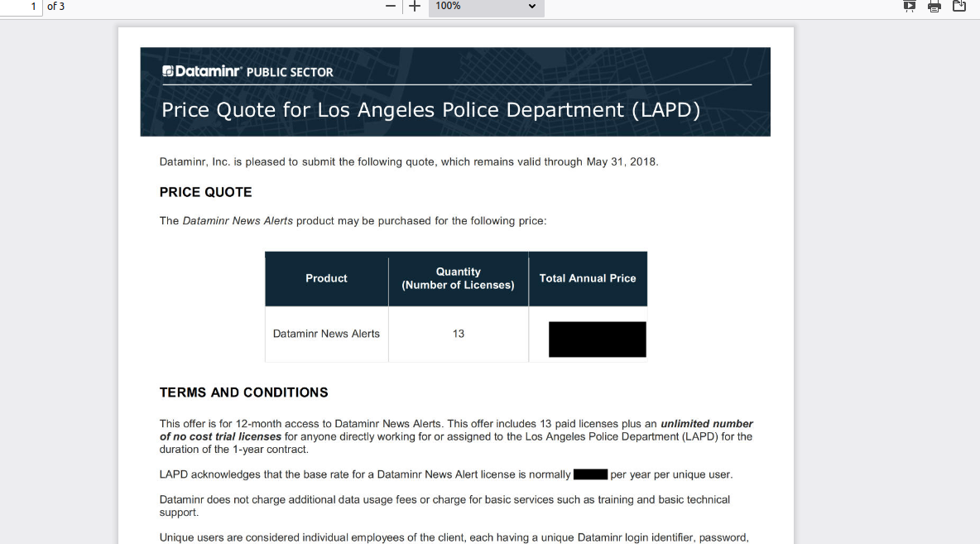The height and width of the screenshot is (544, 980).
Task: Click the 'of 3' page count label
Action: pyautogui.click(x=55, y=7)
